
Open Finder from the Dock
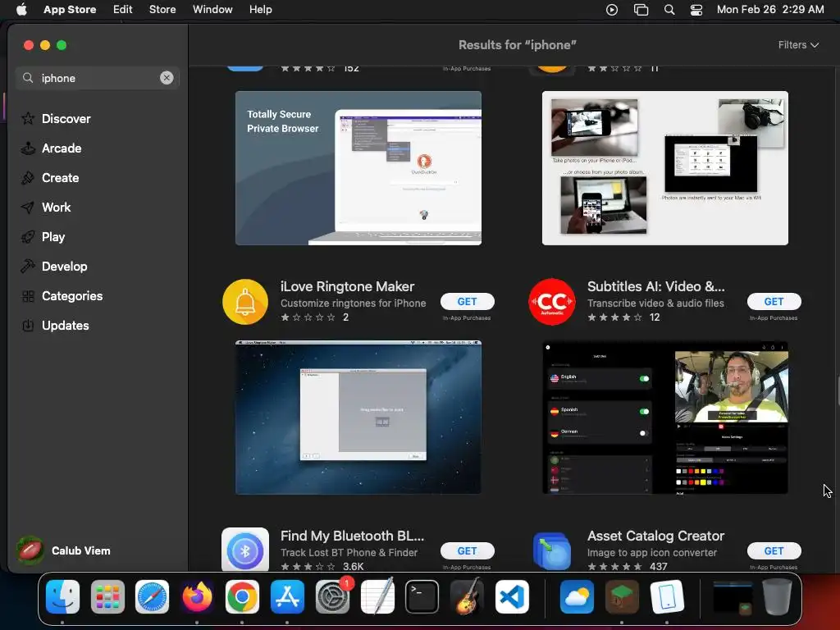click(x=62, y=596)
